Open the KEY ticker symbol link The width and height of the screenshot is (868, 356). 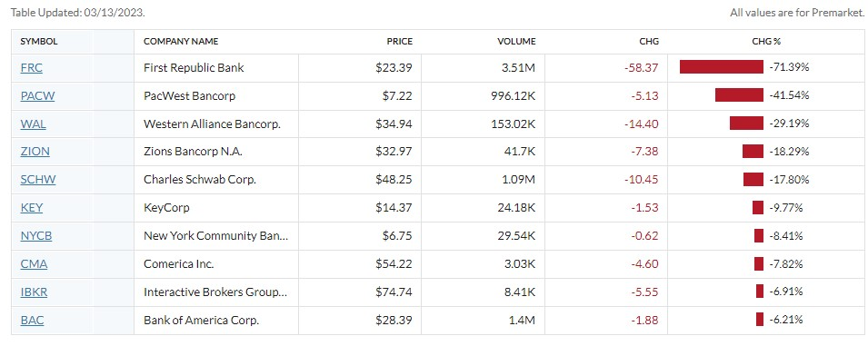32,208
